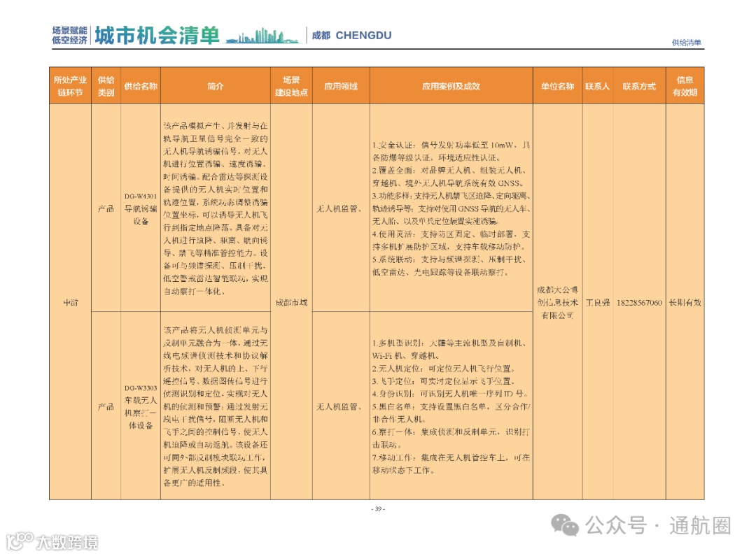The width and height of the screenshot is (756, 556).
Task: Click the description starting 该产品将无人机侦测单元
Action: click(x=216, y=406)
